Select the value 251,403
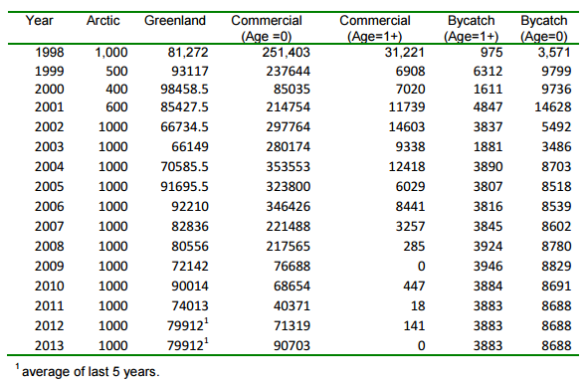 tap(287, 53)
